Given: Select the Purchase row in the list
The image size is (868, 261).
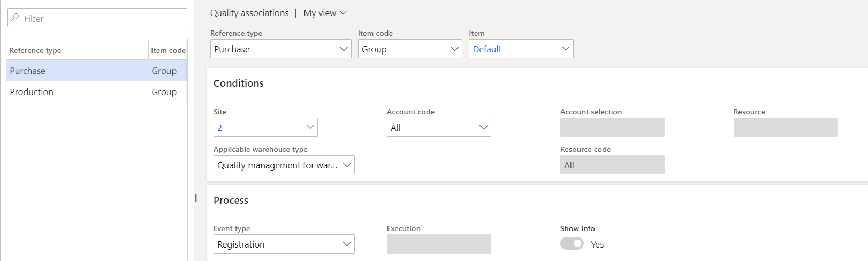Looking at the screenshot, I should 75,71.
